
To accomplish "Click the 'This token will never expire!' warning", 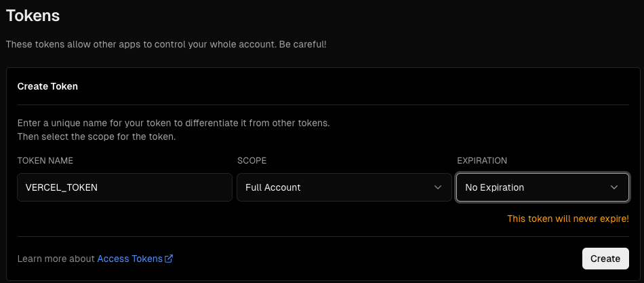I will coord(568,219).
